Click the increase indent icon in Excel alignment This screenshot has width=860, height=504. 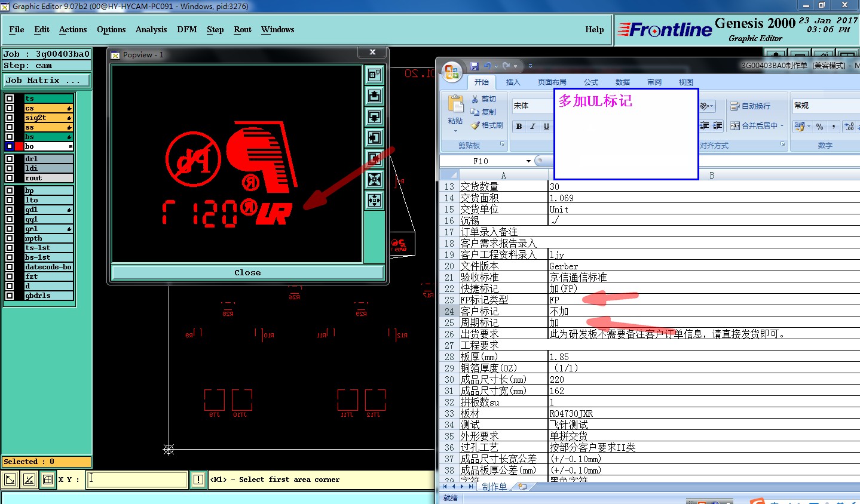tap(718, 126)
